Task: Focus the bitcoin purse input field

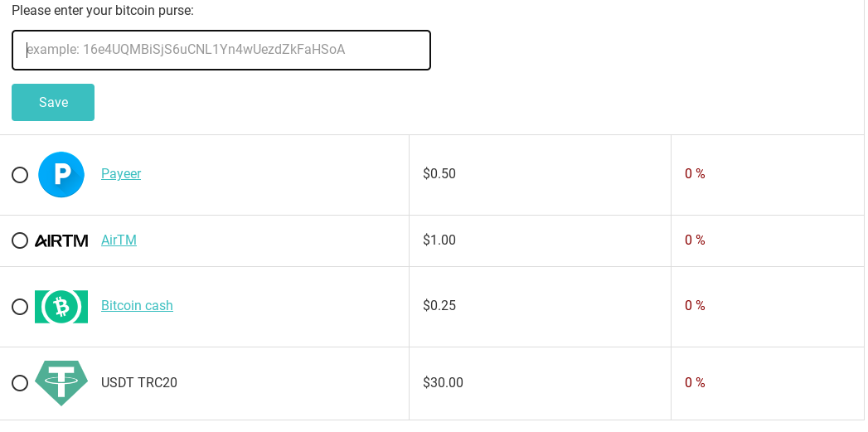Action: (221, 50)
